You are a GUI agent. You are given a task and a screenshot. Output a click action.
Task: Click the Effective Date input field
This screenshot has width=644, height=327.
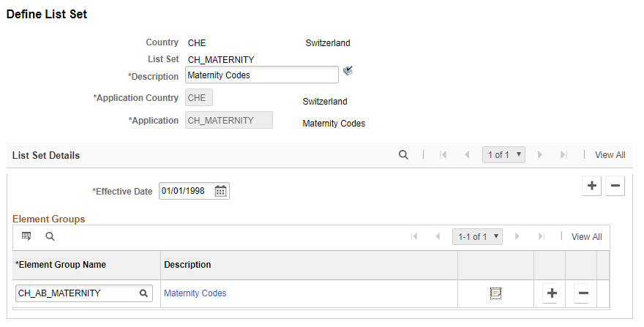point(186,191)
